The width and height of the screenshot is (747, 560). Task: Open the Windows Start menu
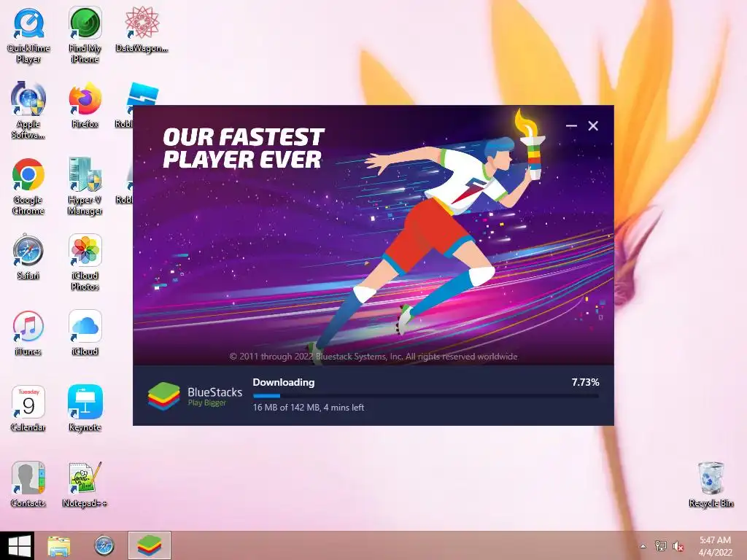coord(20,545)
